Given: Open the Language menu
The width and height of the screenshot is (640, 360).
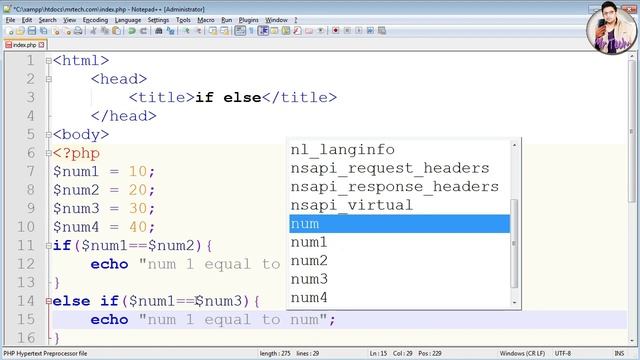Looking at the screenshot, I should (128, 20).
